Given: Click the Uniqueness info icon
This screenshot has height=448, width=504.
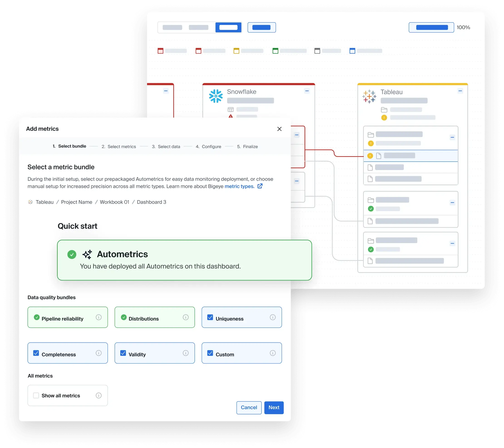Looking at the screenshot, I should pos(273,317).
